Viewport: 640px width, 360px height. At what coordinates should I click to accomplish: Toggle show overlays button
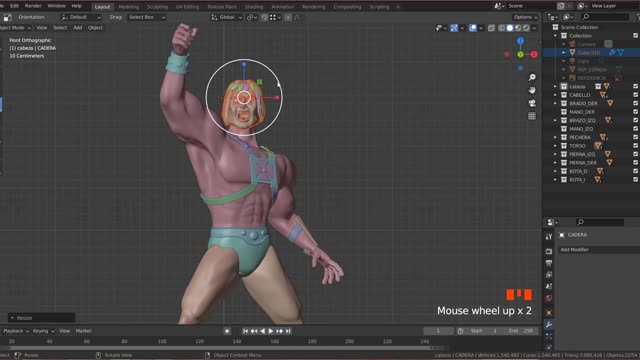473,28
